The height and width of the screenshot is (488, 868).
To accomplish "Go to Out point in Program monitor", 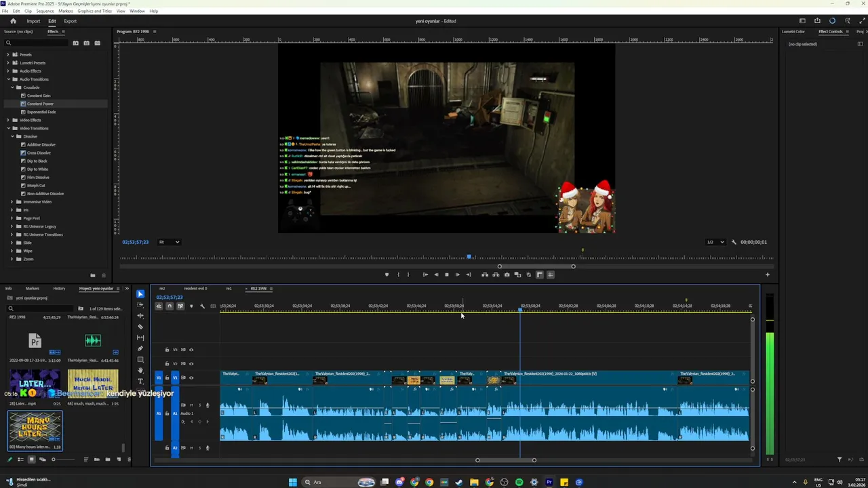I will (x=468, y=274).
